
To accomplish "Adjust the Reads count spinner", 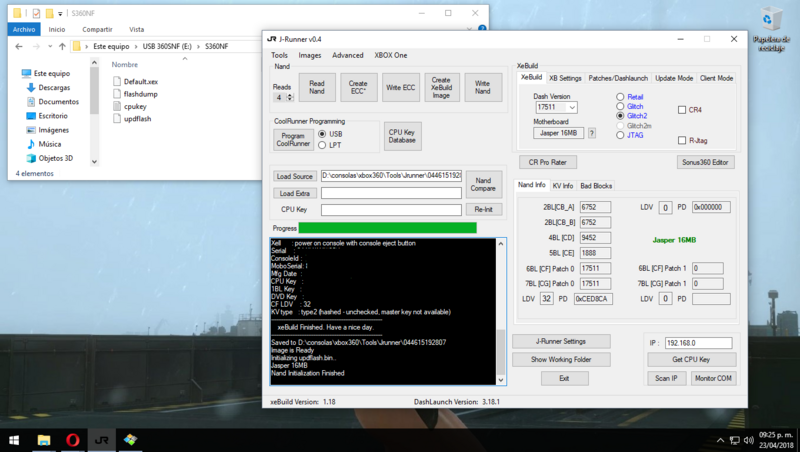I will coord(290,97).
